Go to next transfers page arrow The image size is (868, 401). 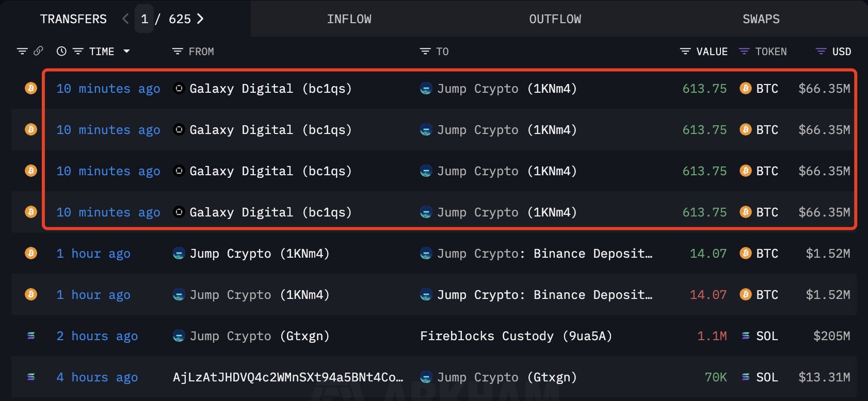(x=201, y=19)
